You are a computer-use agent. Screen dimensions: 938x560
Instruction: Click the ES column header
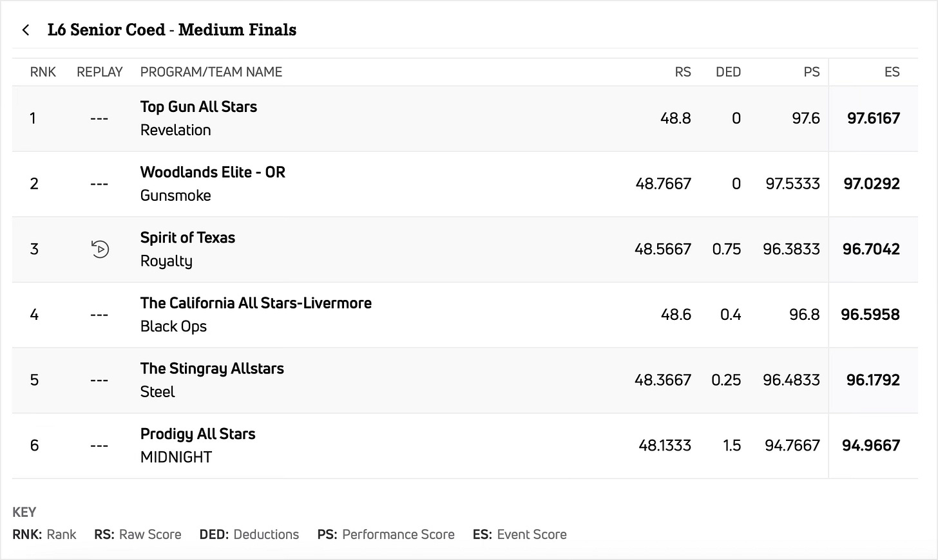pyautogui.click(x=892, y=72)
